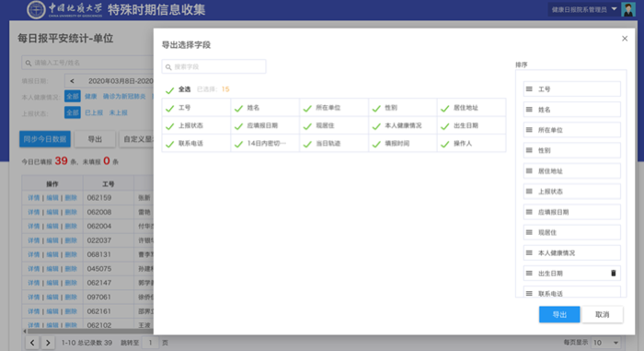Uncheck the 出生日期 field
644x351 pixels.
(444, 126)
